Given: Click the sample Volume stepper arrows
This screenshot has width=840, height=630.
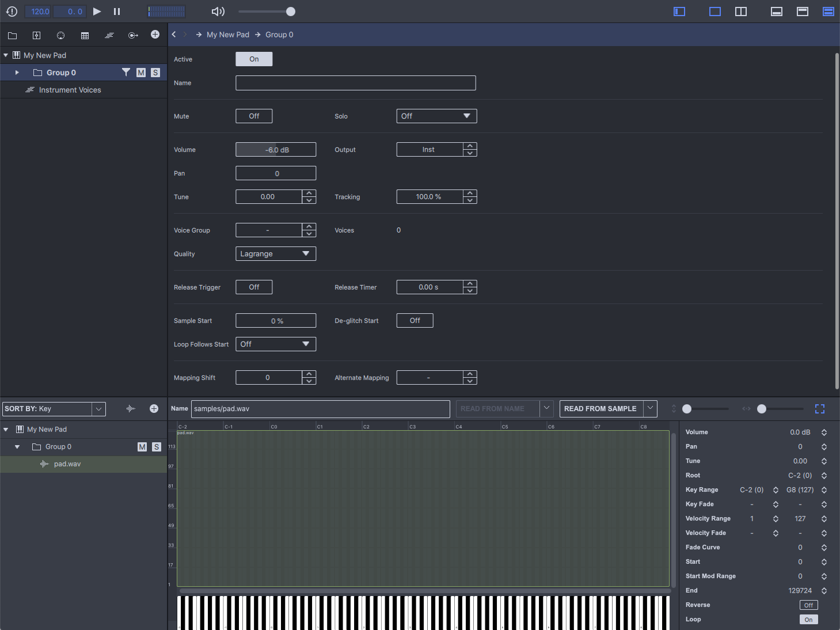Looking at the screenshot, I should click(824, 432).
